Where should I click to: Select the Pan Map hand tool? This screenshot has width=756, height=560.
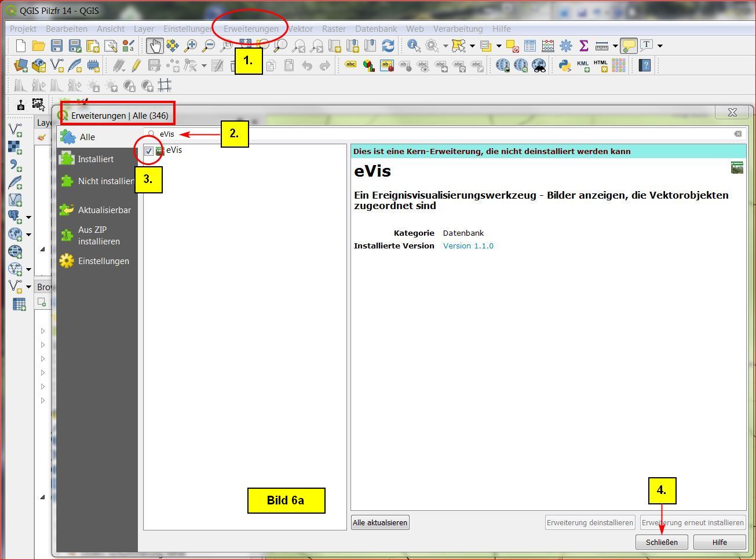(155, 46)
